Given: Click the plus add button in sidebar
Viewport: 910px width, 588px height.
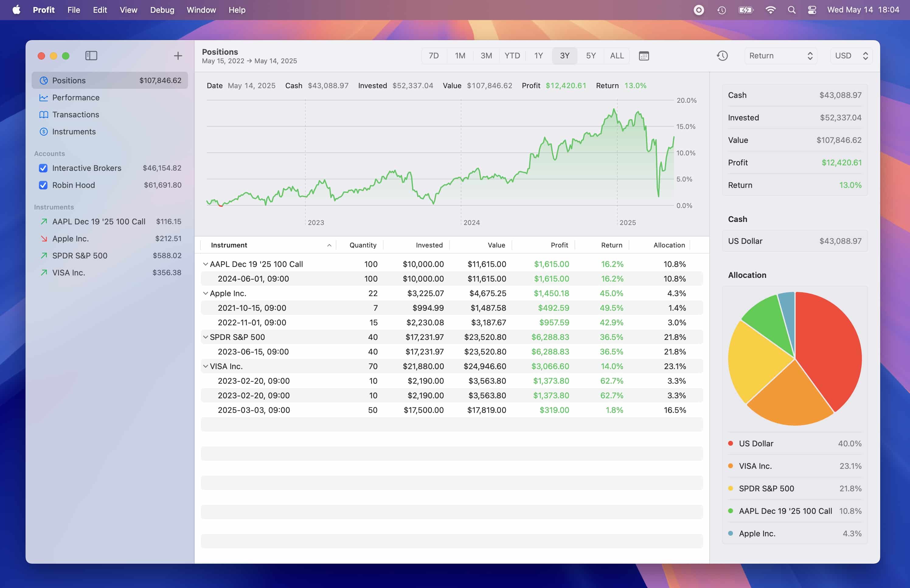Looking at the screenshot, I should click(178, 56).
